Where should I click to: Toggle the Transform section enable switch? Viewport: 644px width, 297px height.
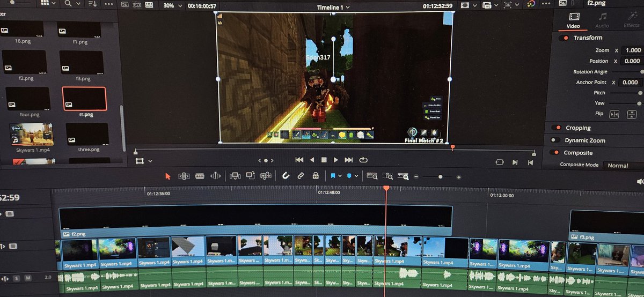(564, 38)
